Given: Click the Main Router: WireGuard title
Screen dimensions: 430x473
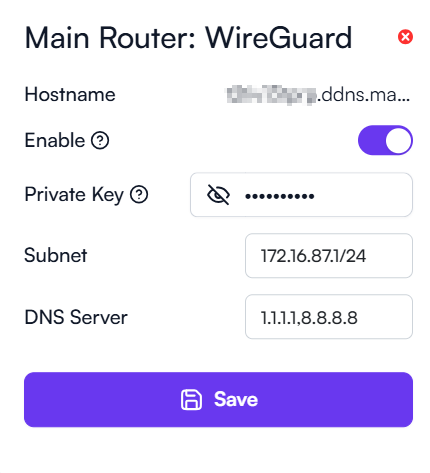Looking at the screenshot, I should 188,38.
